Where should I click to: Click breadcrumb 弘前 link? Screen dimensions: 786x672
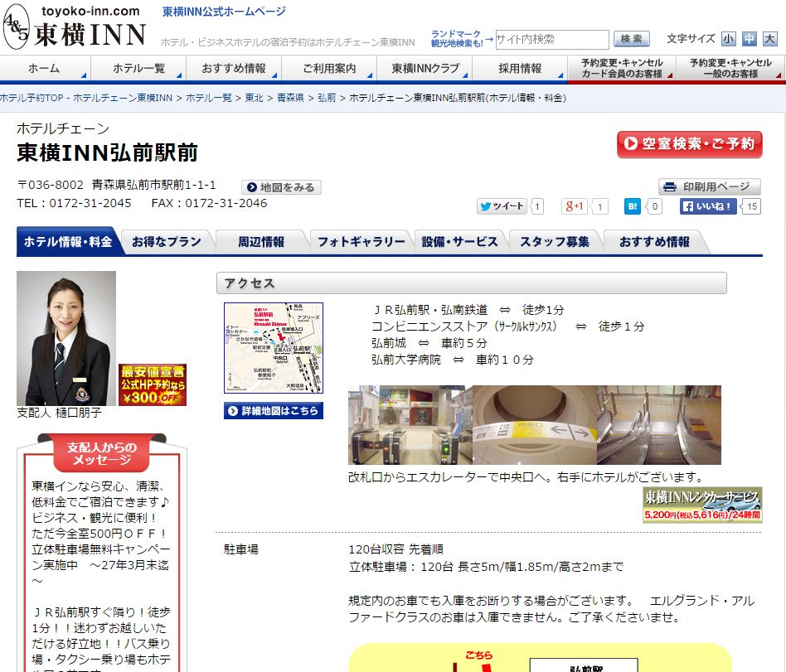(327, 98)
